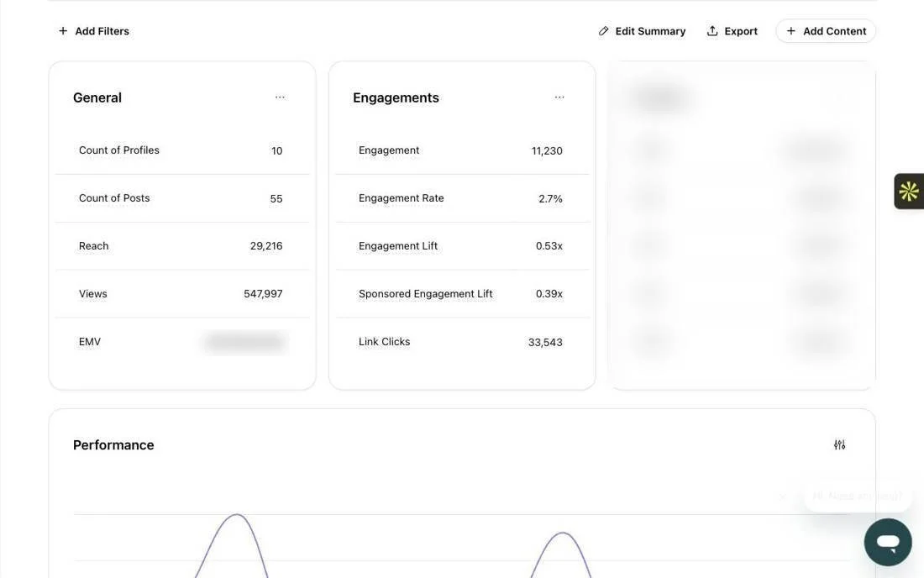
Task: Open the Performance chart settings sliders icon
Action: (840, 445)
